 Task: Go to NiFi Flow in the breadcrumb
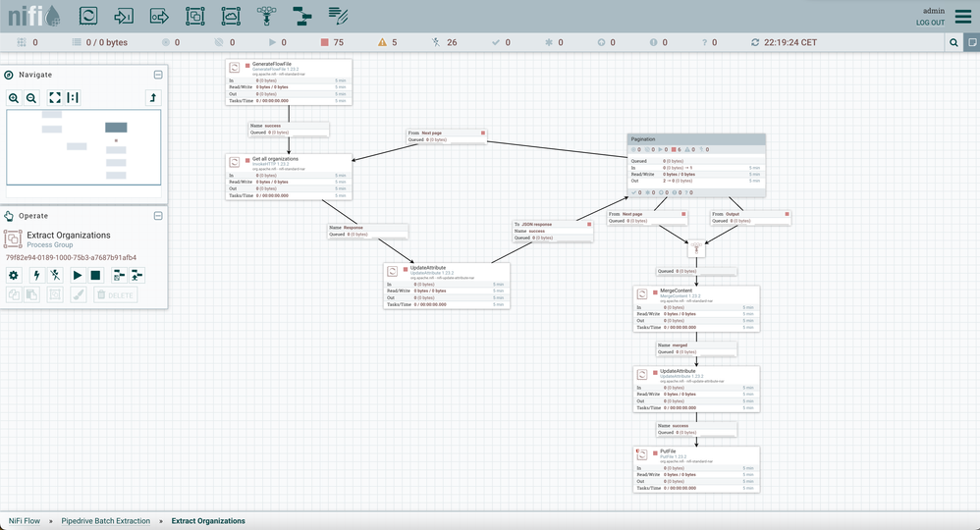pyautogui.click(x=25, y=521)
